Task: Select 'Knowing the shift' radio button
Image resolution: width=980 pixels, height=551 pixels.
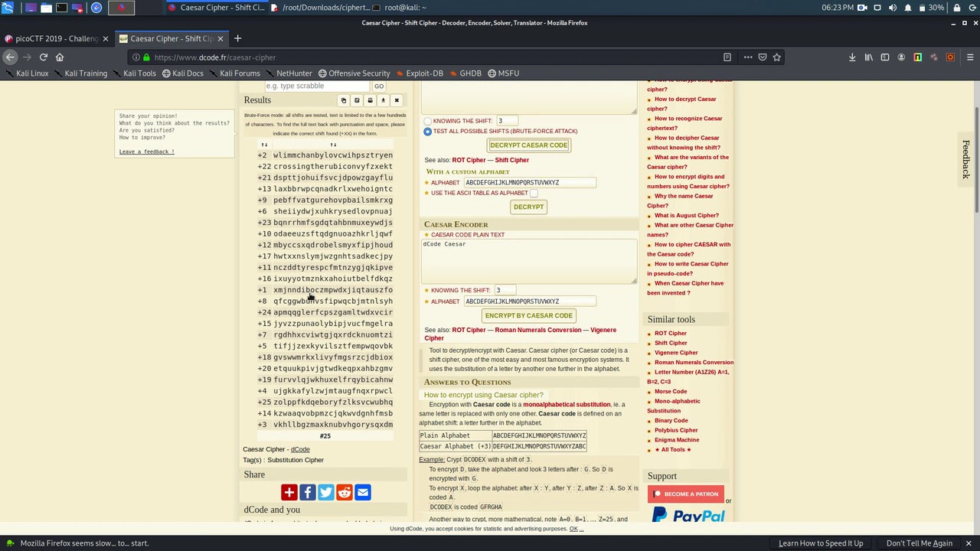Action: (428, 122)
